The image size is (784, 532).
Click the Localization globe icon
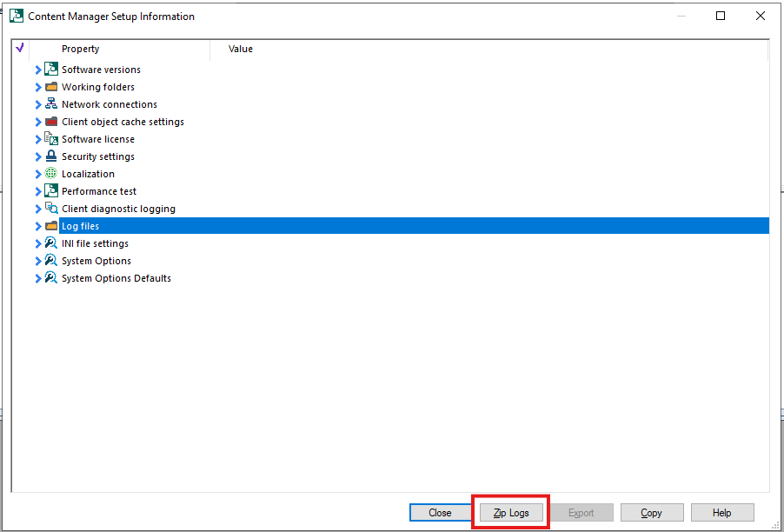pos(51,174)
